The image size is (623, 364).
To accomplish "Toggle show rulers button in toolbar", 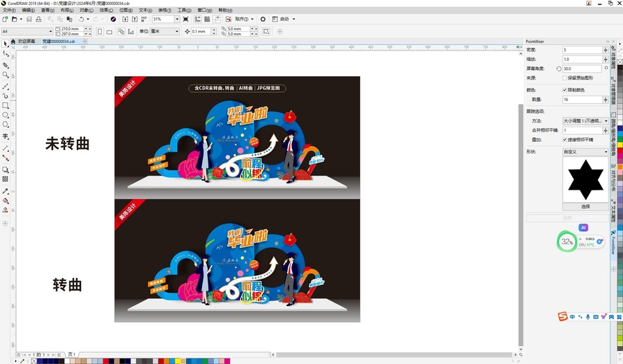I will point(197,19).
